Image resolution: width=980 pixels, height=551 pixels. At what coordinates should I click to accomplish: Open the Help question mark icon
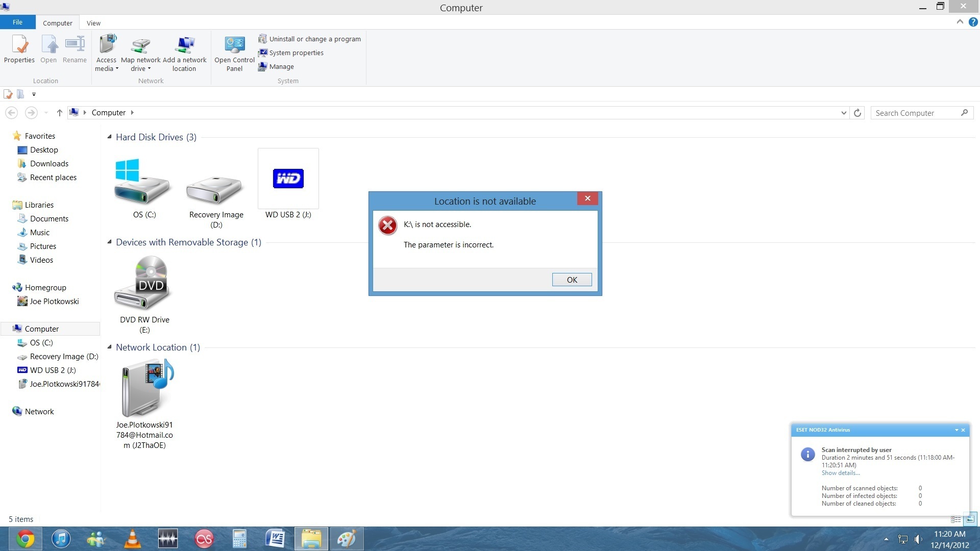point(973,22)
